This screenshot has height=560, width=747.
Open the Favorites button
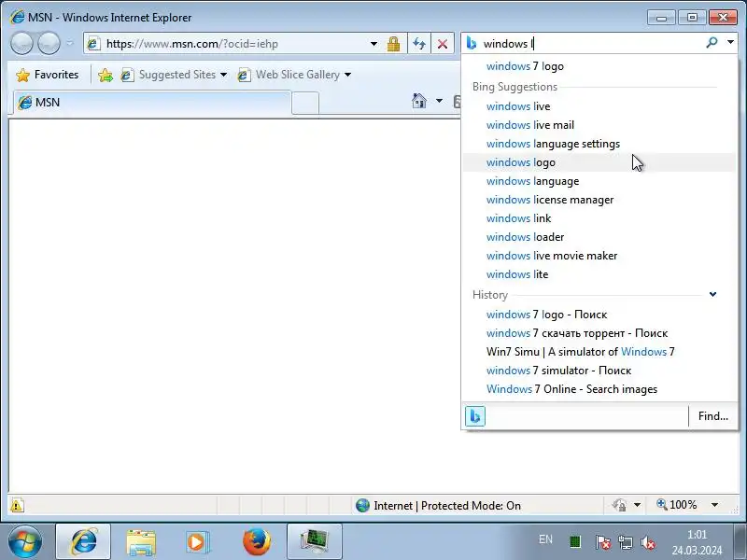[x=48, y=75]
